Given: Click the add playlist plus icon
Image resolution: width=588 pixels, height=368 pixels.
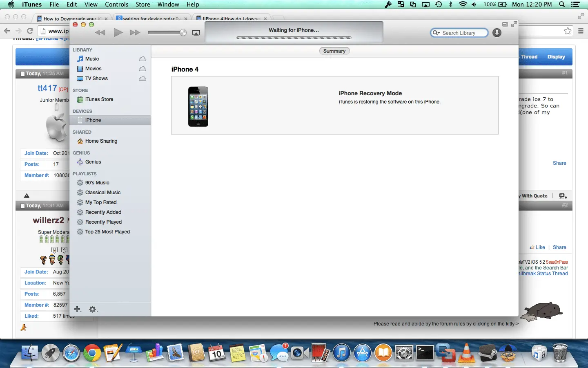Looking at the screenshot, I should point(78,309).
